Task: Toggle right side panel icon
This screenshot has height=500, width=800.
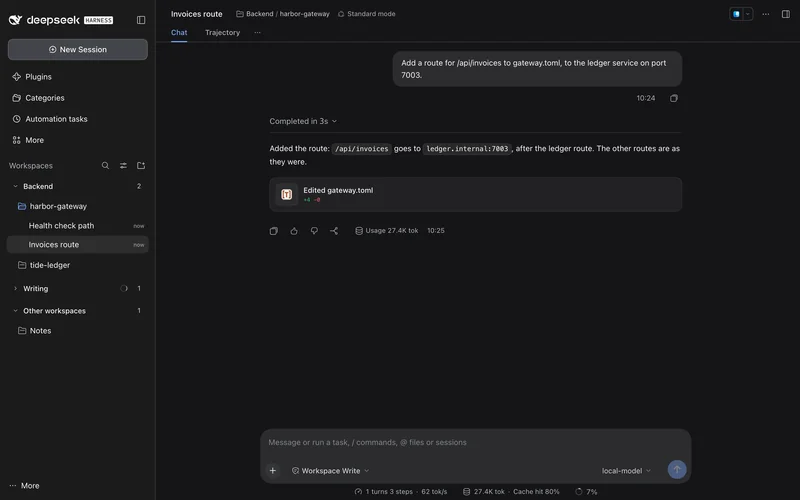Action: pyautogui.click(x=786, y=14)
